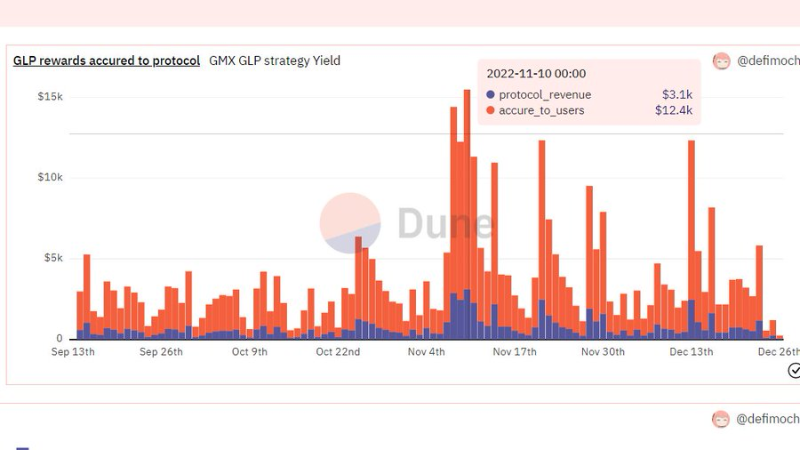Open the GLP rewards accured to protocol link

point(107,61)
